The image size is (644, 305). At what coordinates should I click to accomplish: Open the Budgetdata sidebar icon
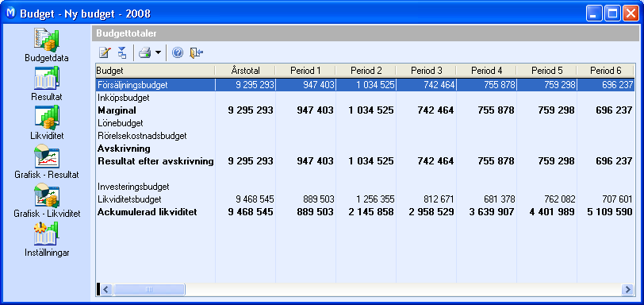(x=47, y=41)
